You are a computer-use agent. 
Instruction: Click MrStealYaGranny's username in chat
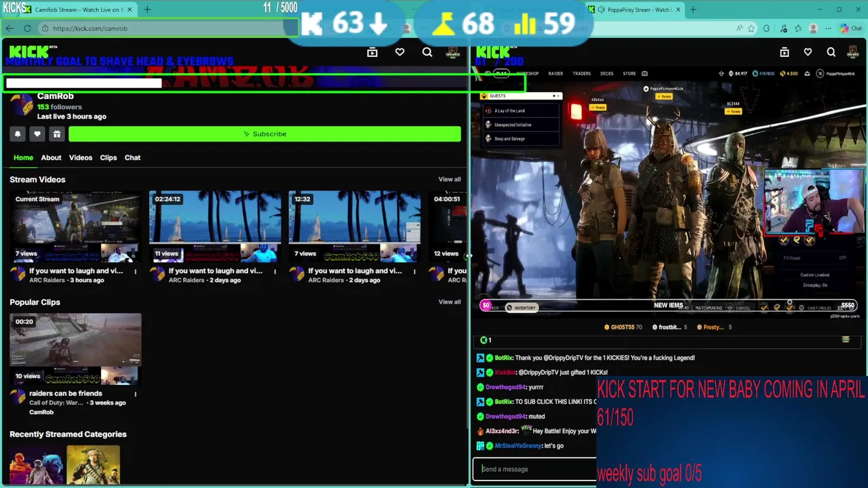pos(518,446)
